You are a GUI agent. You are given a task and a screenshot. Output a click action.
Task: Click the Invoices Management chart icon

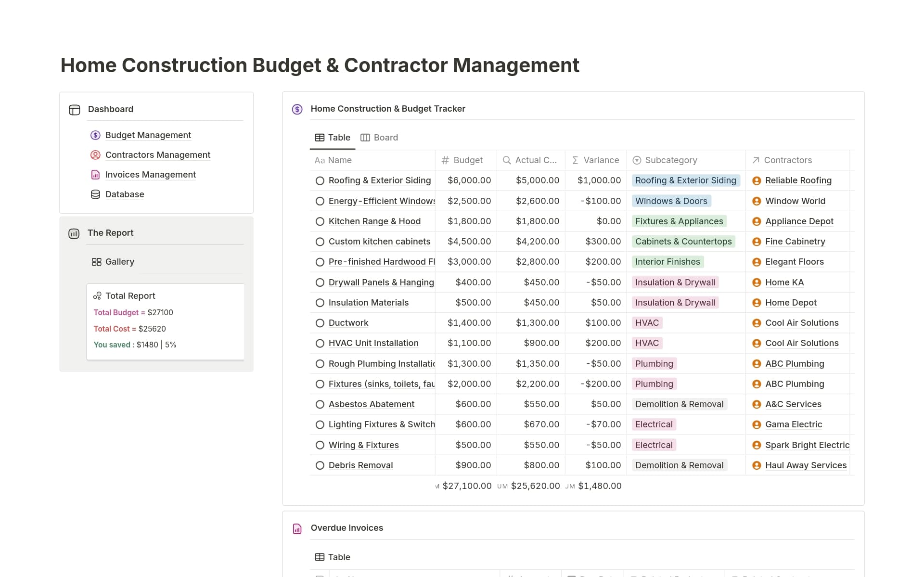click(x=95, y=175)
